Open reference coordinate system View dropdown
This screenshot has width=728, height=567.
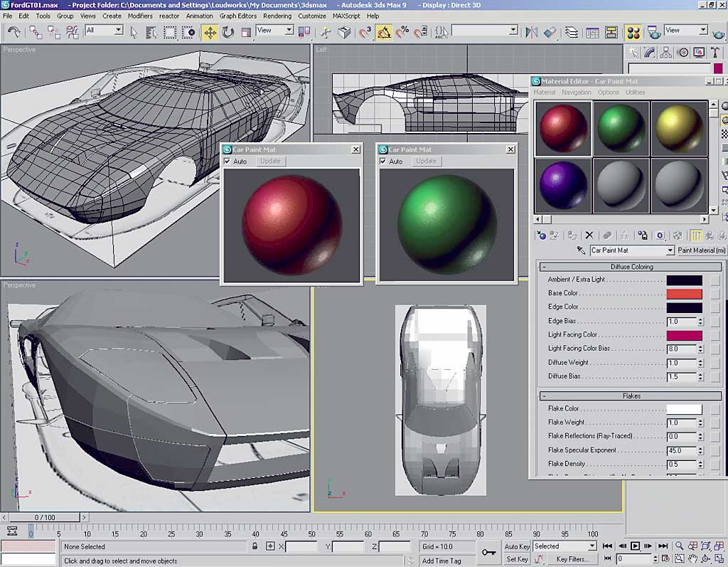275,30
